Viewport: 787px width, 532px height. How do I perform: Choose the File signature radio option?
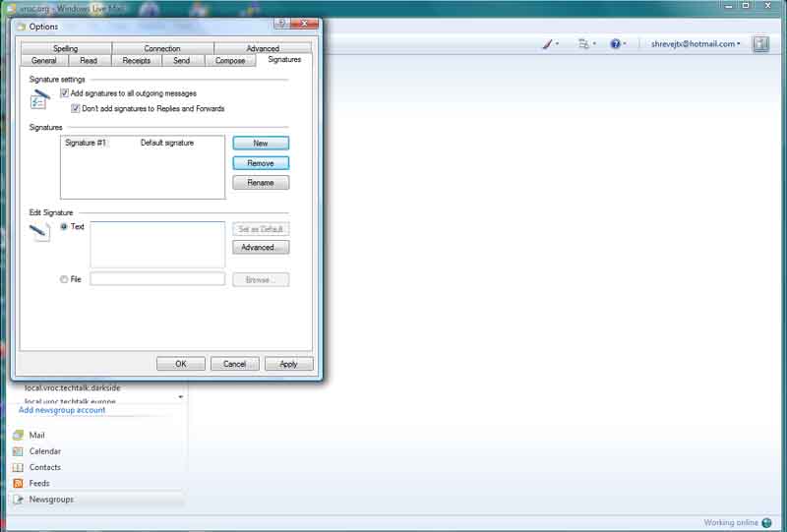tap(64, 279)
